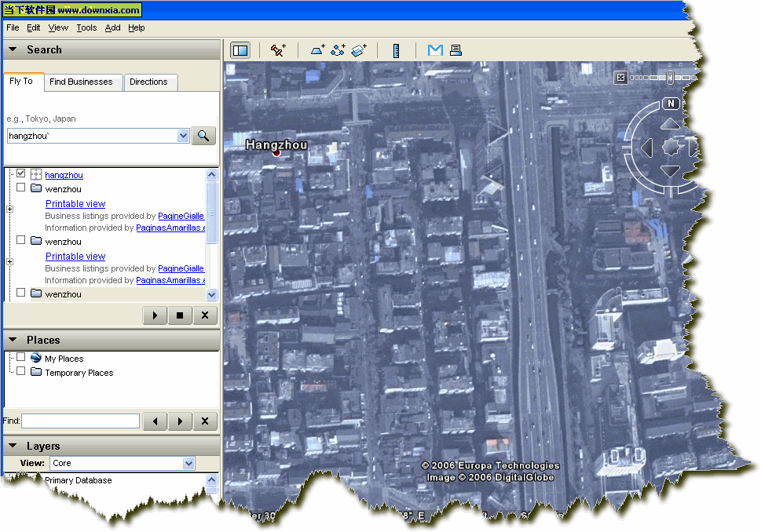Collapse the Search panel header
This screenshot has width=761, height=532.
[x=13, y=49]
